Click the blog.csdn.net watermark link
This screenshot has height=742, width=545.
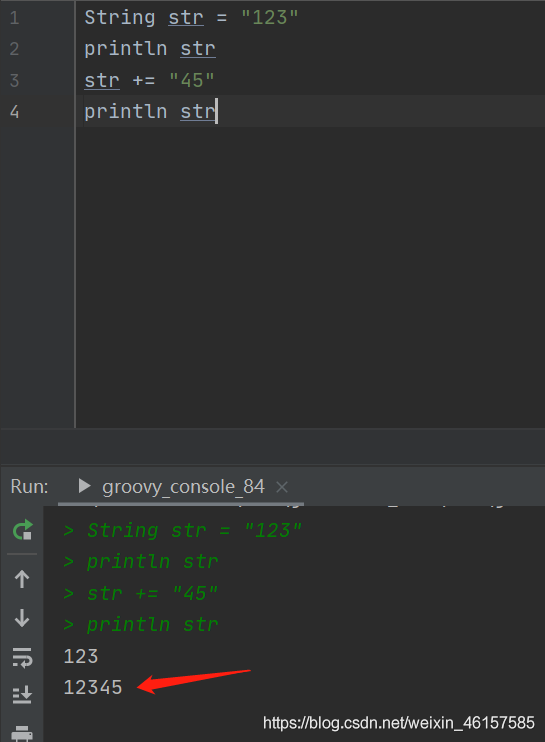399,723
